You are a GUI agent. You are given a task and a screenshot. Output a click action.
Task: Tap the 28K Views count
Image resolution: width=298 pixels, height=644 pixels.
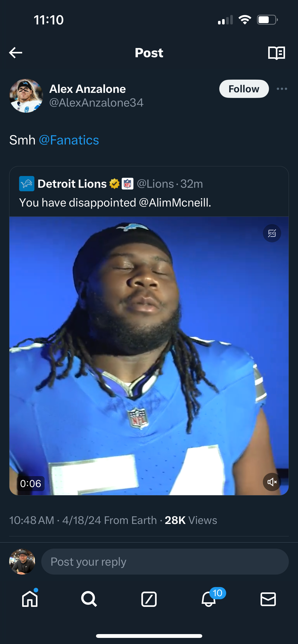191,520
